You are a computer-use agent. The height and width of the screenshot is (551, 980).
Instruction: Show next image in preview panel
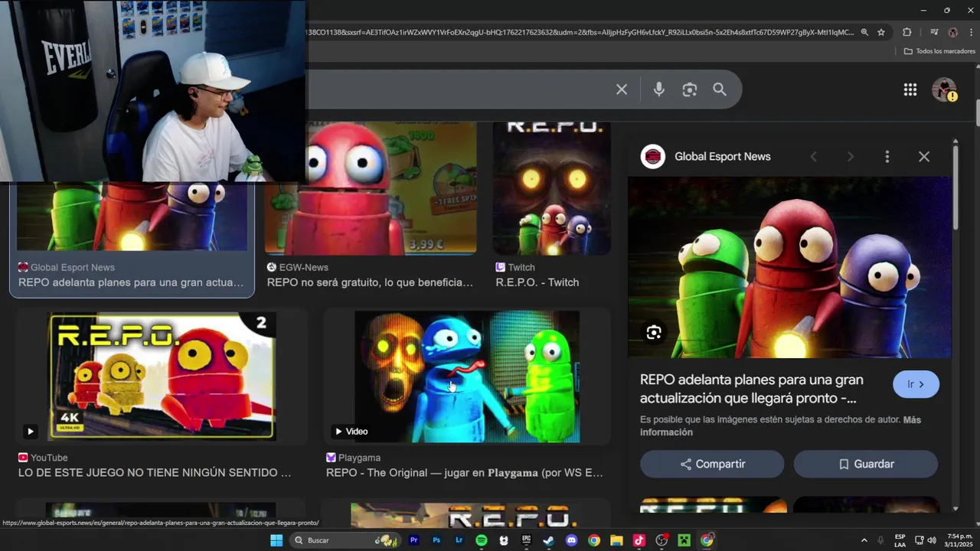point(850,157)
